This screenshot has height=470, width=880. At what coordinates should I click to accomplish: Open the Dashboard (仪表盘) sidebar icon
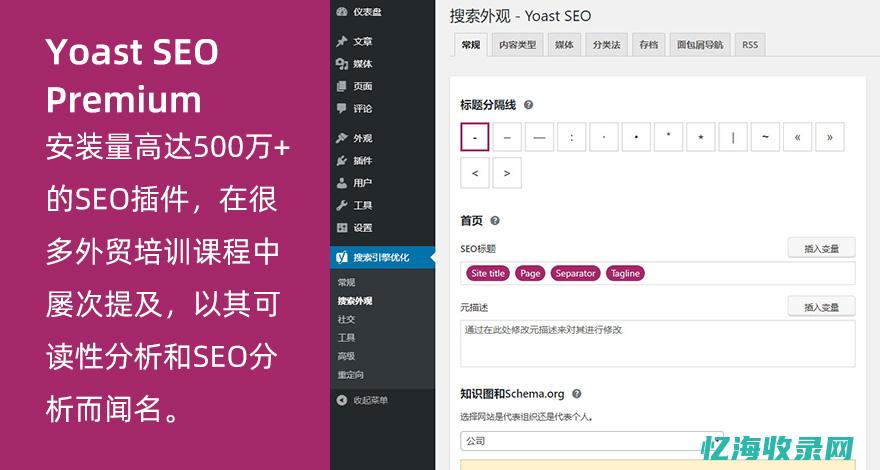tap(342, 12)
